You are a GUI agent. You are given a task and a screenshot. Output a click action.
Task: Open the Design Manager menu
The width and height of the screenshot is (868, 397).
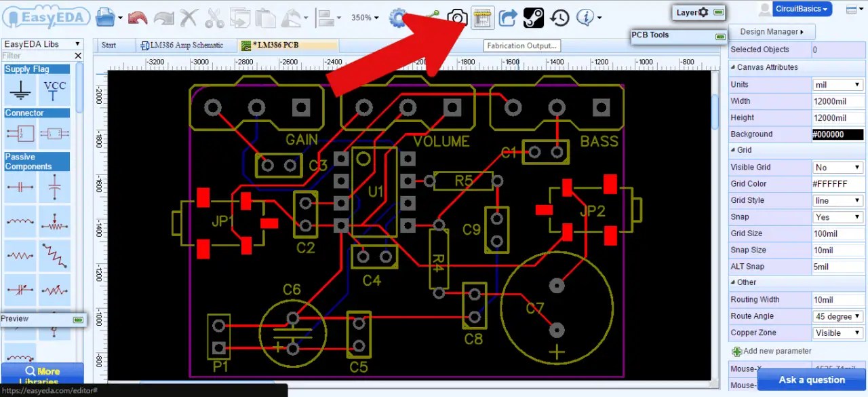[772, 31]
